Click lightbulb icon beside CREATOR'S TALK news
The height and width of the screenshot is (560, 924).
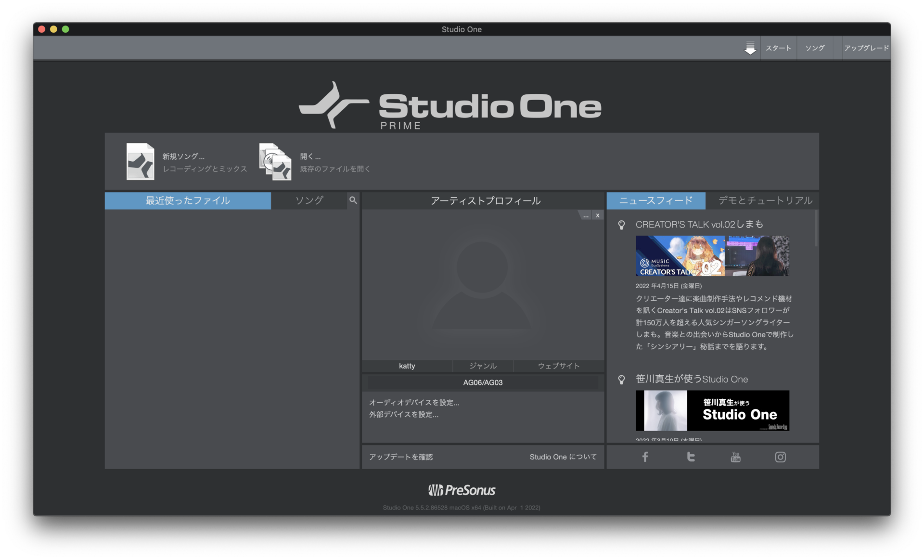(x=621, y=225)
